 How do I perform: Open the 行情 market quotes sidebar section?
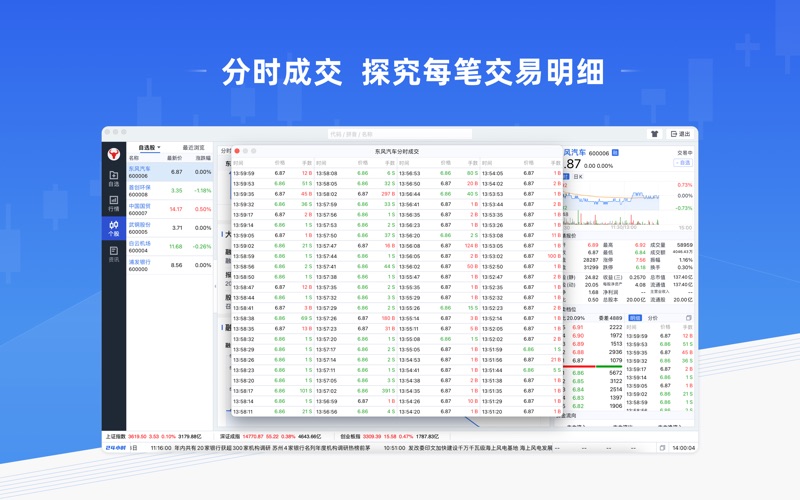pos(113,204)
